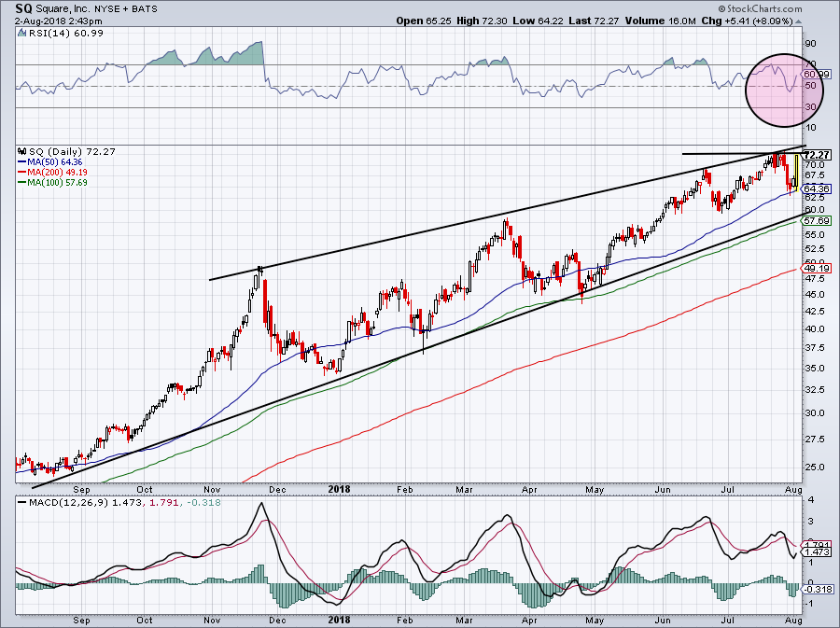Screen dimensions: 840x628
Task: Click the 'NYSE + BATS' exchange label
Action: [x=125, y=9]
